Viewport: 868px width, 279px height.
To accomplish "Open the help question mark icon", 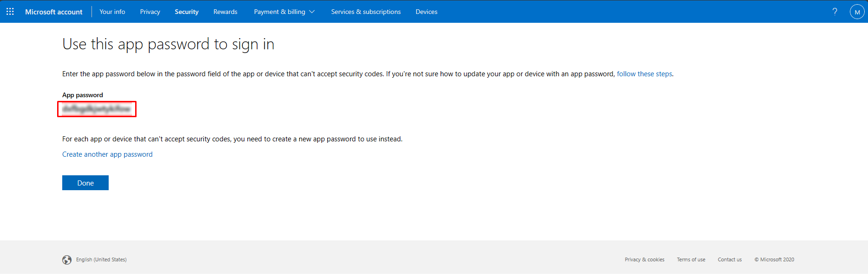I will coord(835,12).
